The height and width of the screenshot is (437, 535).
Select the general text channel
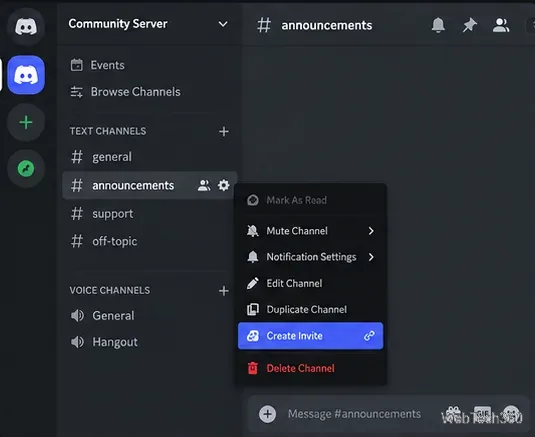click(x=149, y=157)
